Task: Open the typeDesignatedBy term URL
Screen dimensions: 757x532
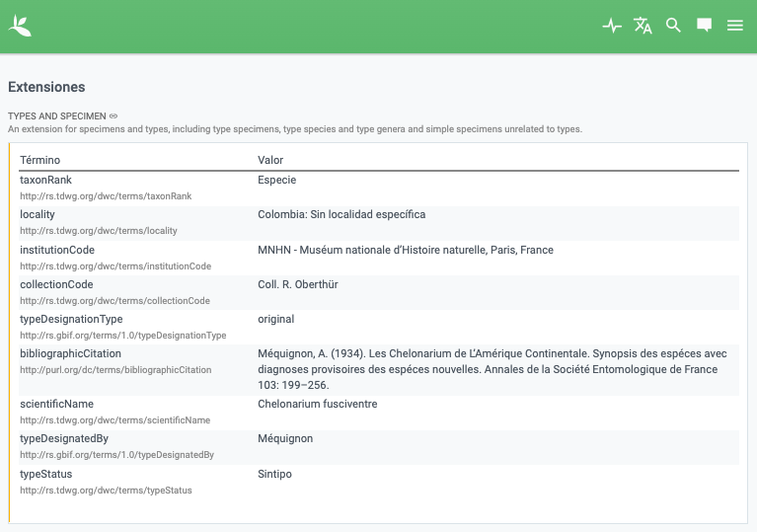Action: point(116,455)
